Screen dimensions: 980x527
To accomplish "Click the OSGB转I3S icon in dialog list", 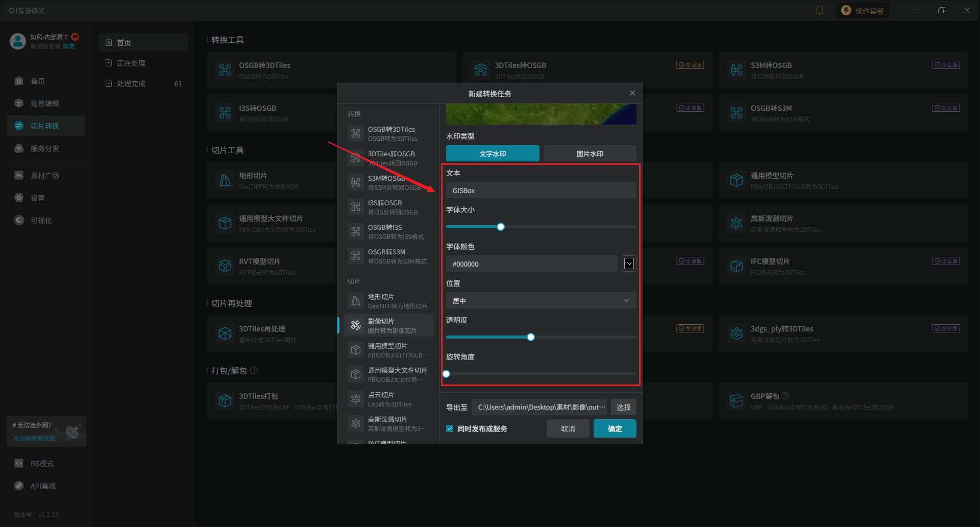I will point(356,232).
